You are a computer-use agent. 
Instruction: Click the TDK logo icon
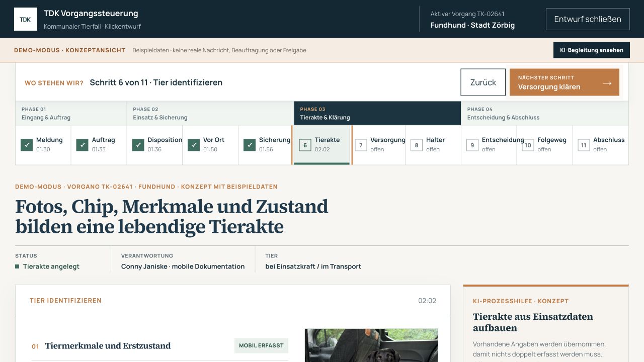(x=26, y=19)
